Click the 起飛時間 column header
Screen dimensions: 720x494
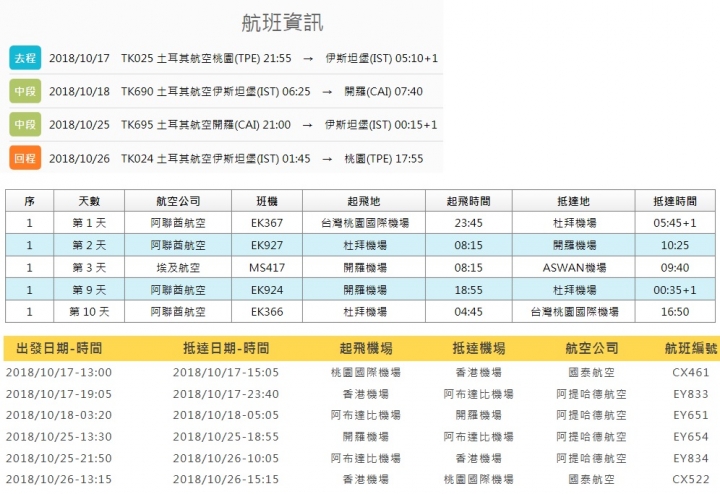(468, 201)
